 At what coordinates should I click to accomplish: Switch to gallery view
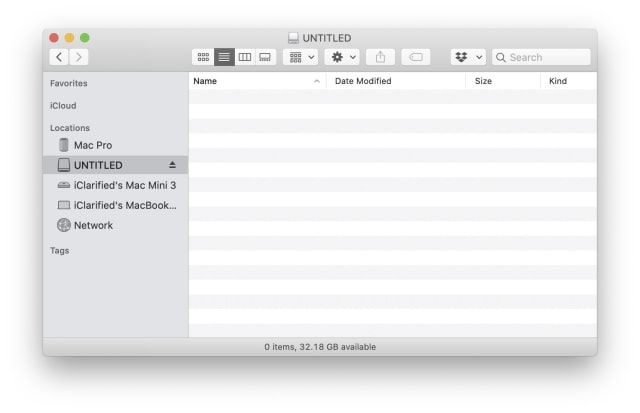coord(265,57)
